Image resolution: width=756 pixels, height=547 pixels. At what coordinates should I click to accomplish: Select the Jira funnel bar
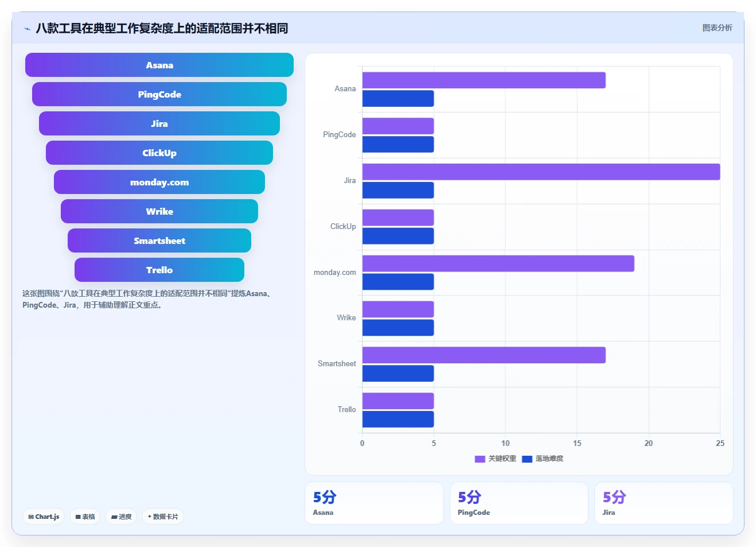(159, 123)
